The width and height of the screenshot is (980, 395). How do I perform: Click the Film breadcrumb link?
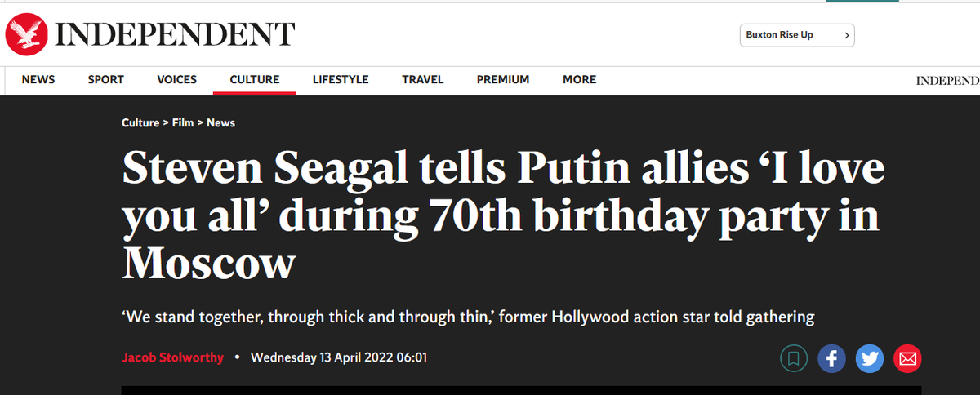[183, 122]
